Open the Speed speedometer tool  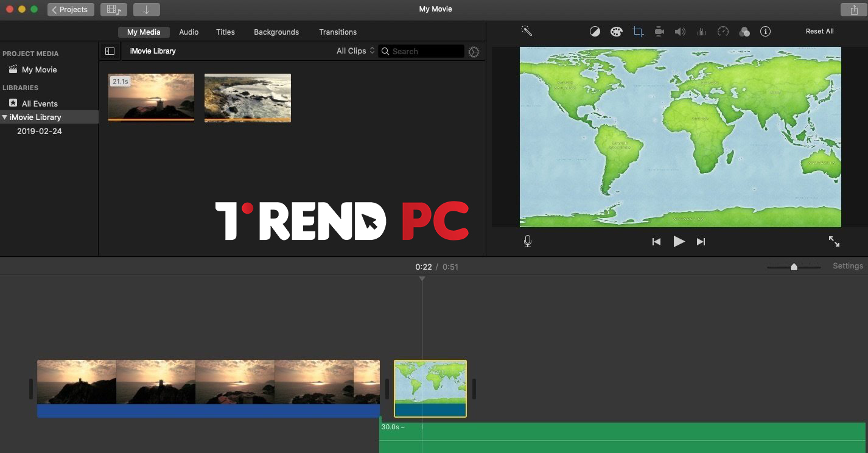click(723, 32)
